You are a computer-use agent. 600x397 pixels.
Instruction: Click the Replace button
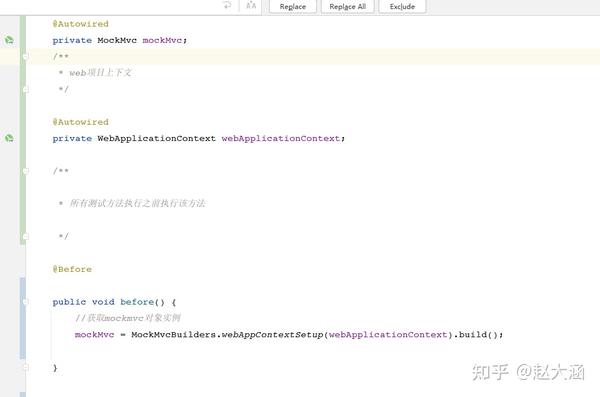pos(293,7)
